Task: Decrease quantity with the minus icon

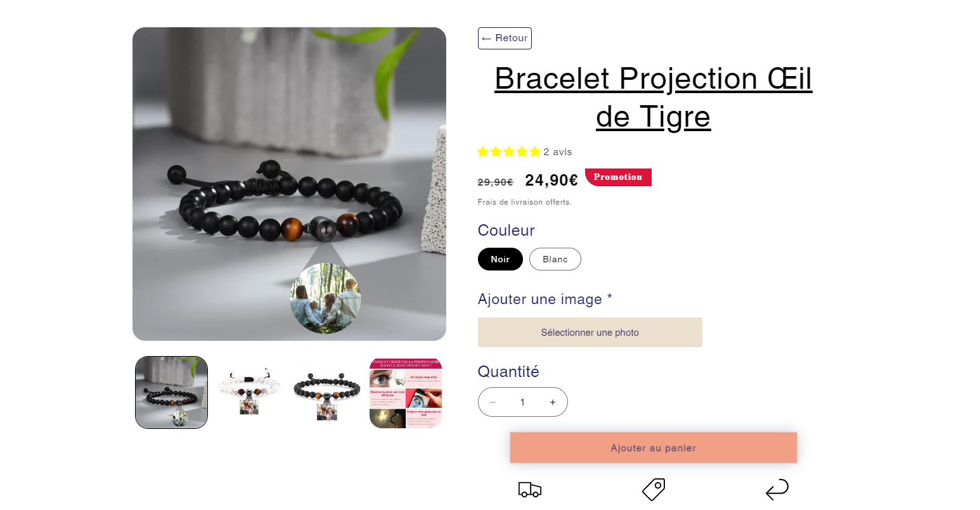Action: [493, 402]
